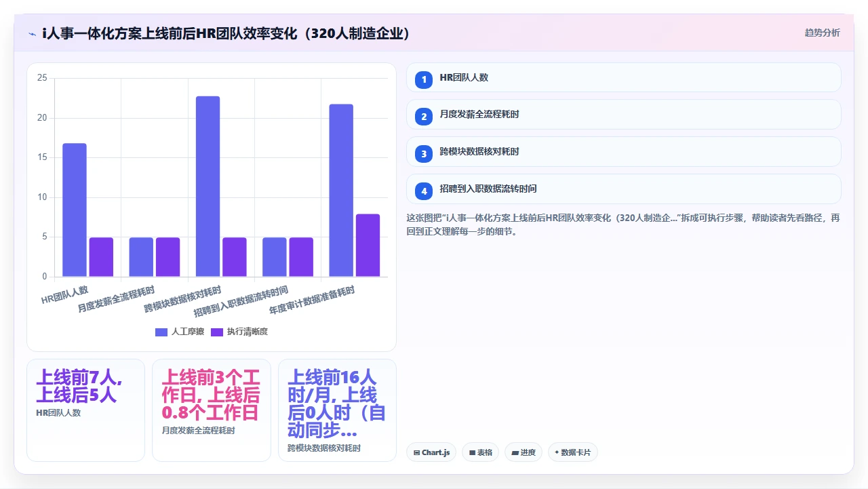Click the 趋势分析 label in header
This screenshot has width=868, height=489.
pyautogui.click(x=822, y=33)
